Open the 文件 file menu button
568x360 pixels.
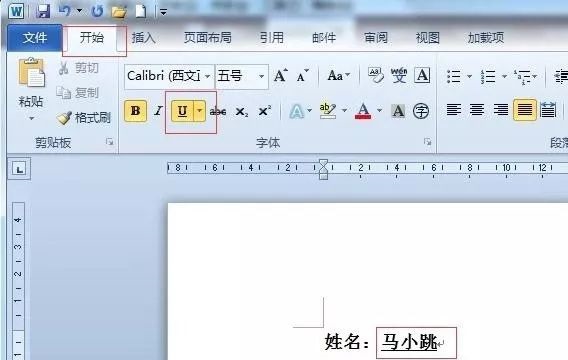(35, 38)
